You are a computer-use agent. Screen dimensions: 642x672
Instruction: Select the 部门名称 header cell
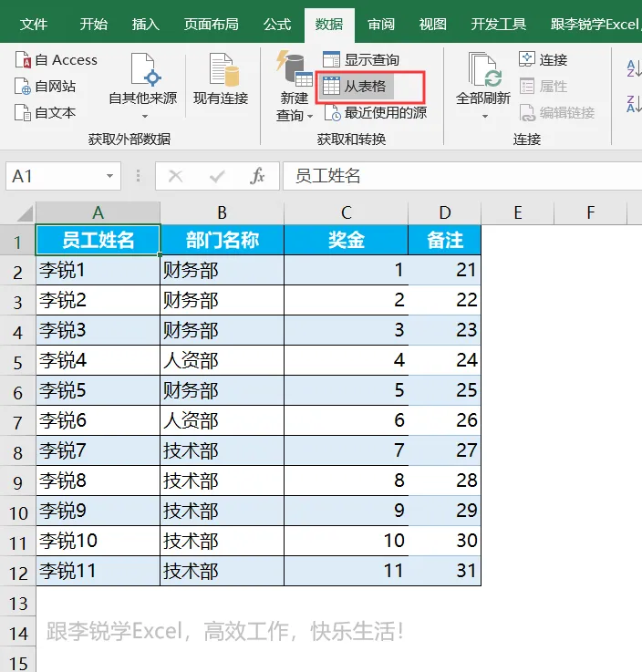(x=222, y=240)
